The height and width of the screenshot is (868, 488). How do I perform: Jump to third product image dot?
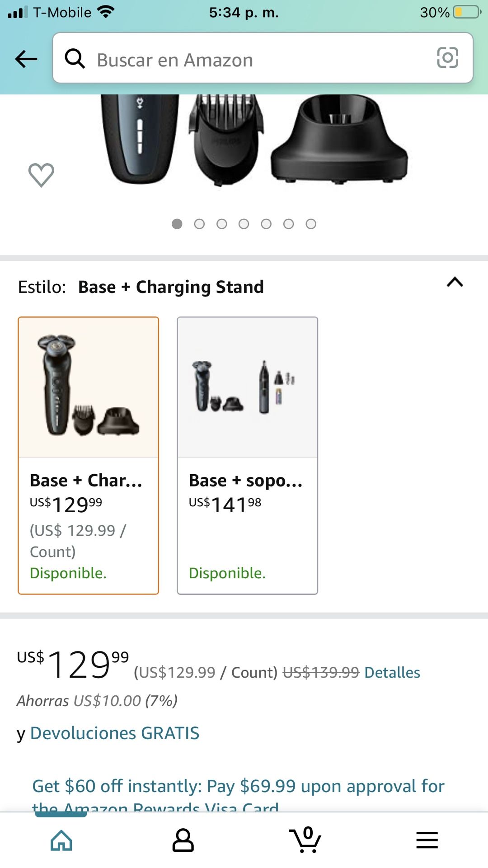221,224
